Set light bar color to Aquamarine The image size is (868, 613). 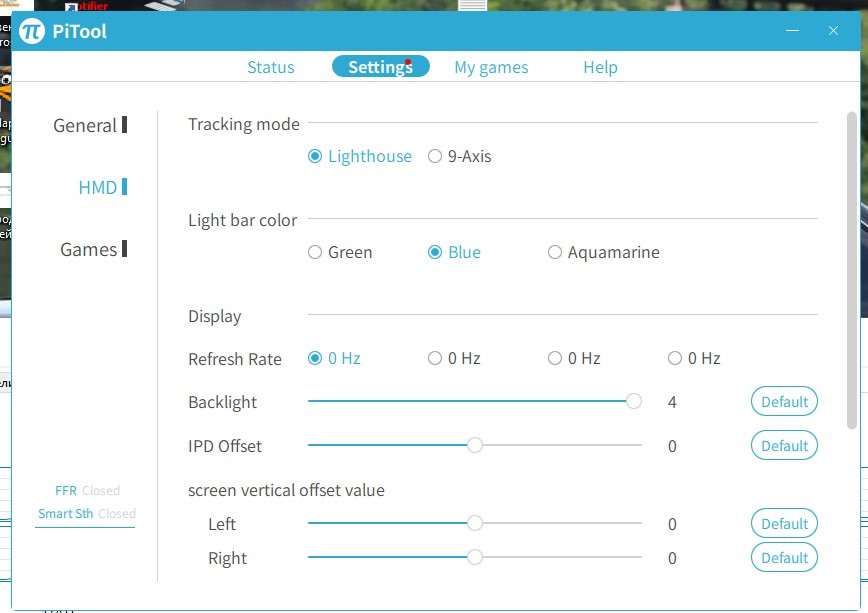[x=555, y=252]
